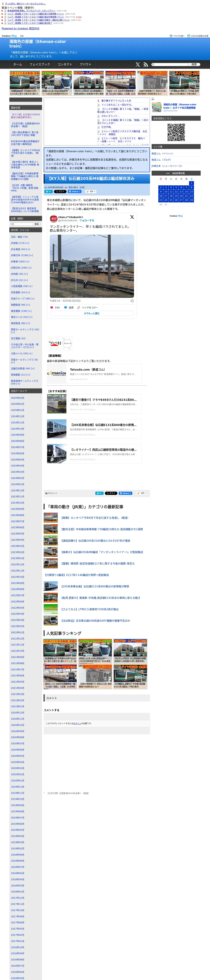This screenshot has width=210, height=980.
Task: Click the ブログを書く pencil link at top
Action: pos(177,36)
